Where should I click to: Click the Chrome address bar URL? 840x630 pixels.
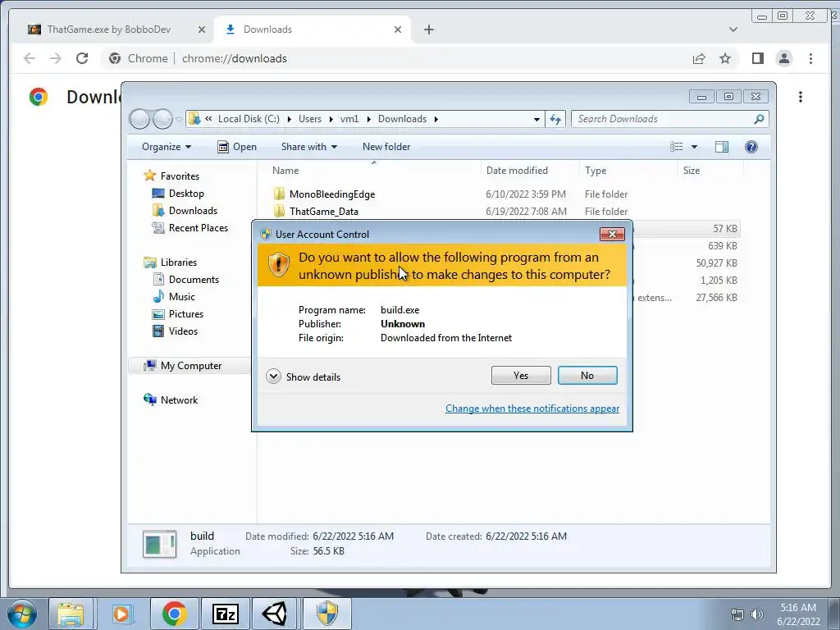pyautogui.click(x=234, y=58)
